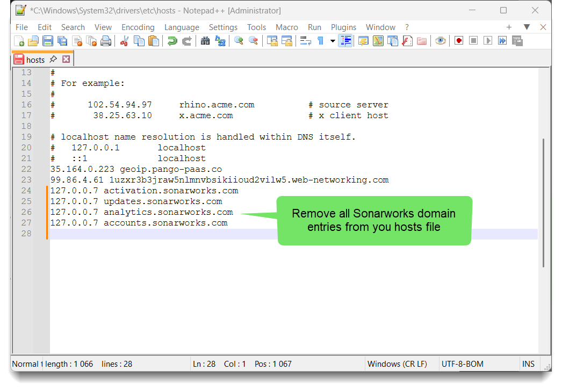The image size is (562, 392).
Task: Toggle Word wrap toolbar button
Action: click(306, 41)
